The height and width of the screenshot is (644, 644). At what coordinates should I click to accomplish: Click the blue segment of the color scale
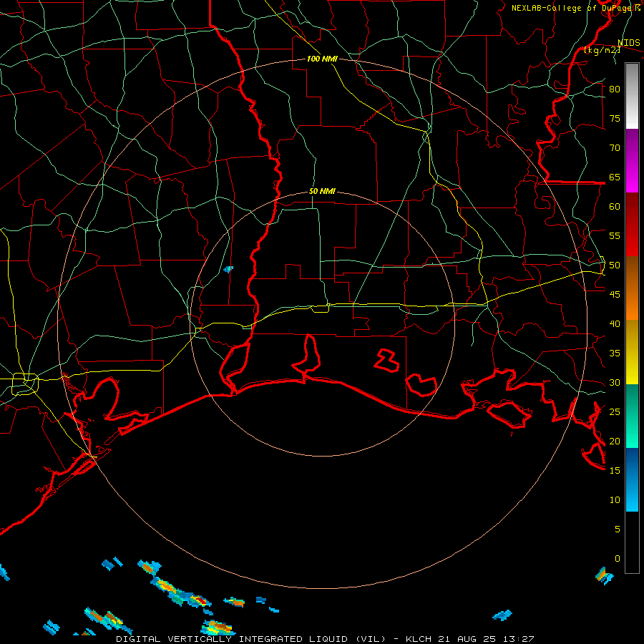(x=632, y=479)
